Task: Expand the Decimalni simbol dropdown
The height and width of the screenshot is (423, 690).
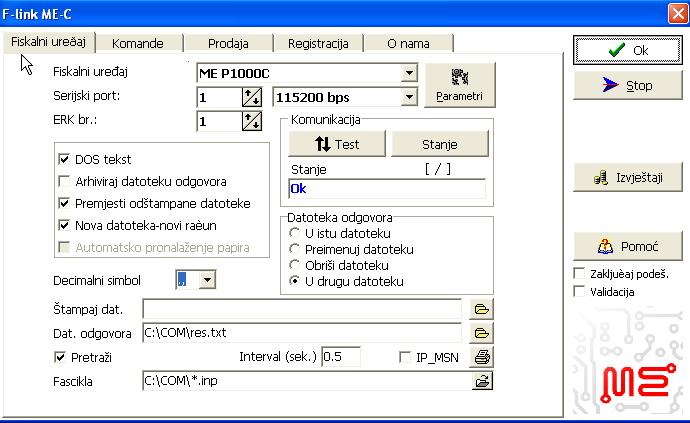Action: (x=207, y=280)
